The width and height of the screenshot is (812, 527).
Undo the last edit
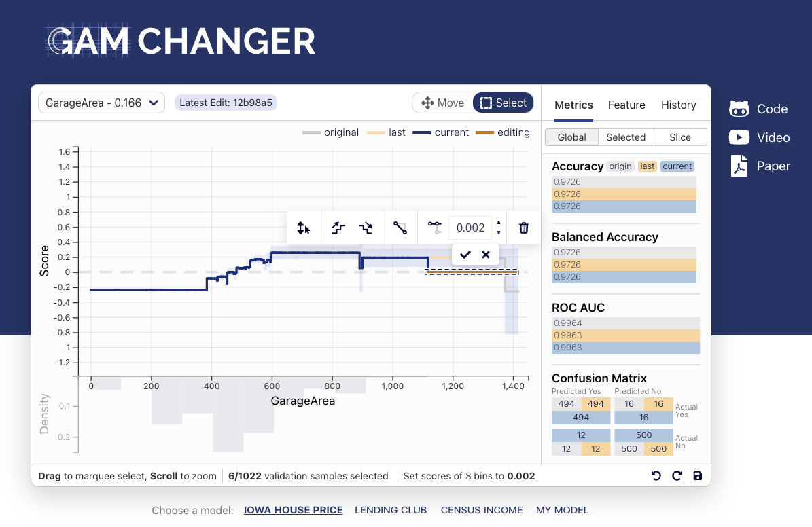click(x=656, y=476)
